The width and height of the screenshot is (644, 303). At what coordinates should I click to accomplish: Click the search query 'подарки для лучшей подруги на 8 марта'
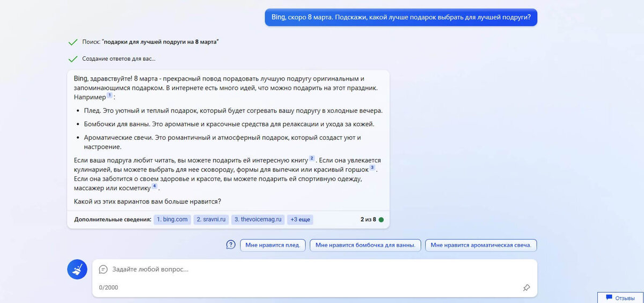(160, 42)
